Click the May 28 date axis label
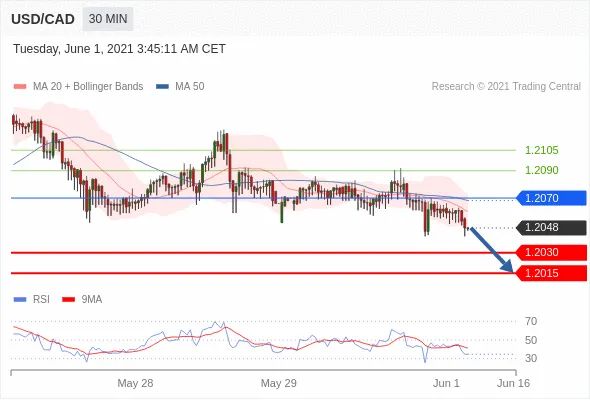This screenshot has width=590, height=400. pyautogui.click(x=135, y=383)
